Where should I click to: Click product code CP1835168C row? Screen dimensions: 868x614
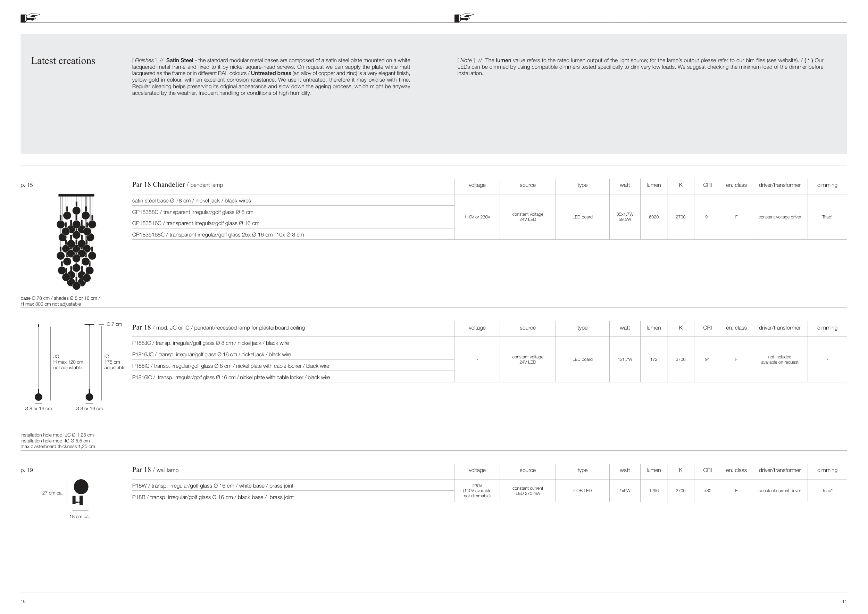(x=218, y=235)
